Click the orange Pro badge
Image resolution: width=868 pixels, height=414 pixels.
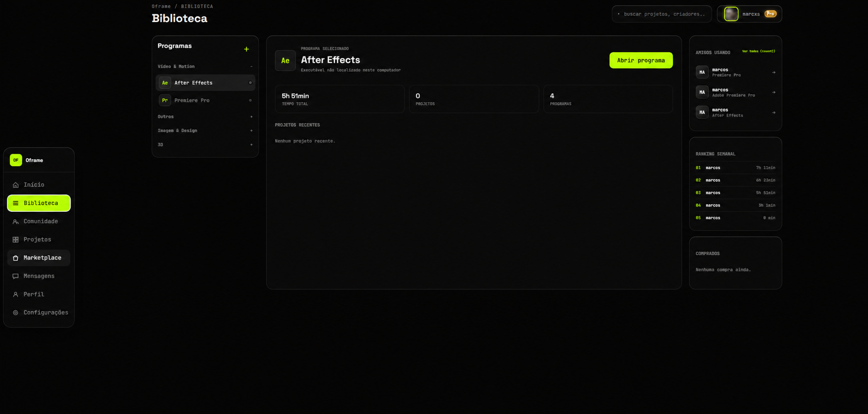(x=770, y=14)
